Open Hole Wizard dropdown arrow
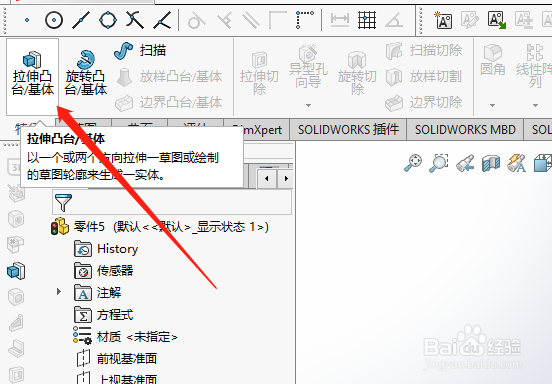Viewport: 552px width, 384px height. tap(308, 105)
